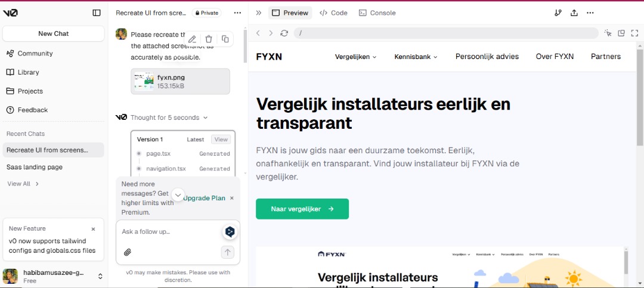Click the preview vertical scrollbar
Viewport: 644px width, 288px height.
640,97
